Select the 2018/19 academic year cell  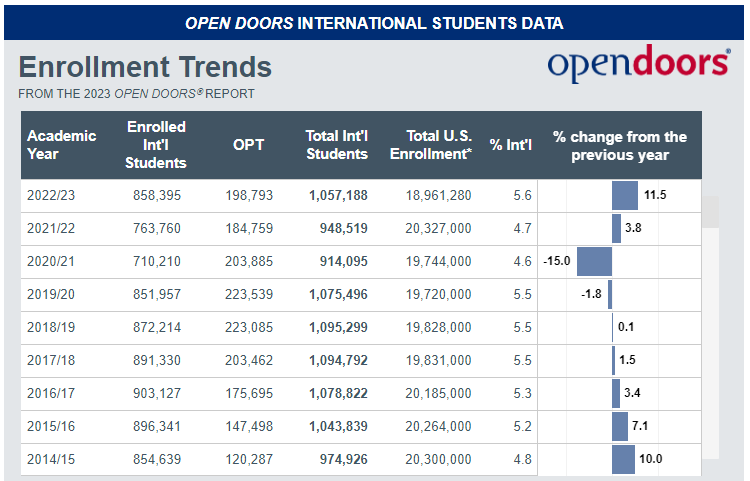coord(51,327)
